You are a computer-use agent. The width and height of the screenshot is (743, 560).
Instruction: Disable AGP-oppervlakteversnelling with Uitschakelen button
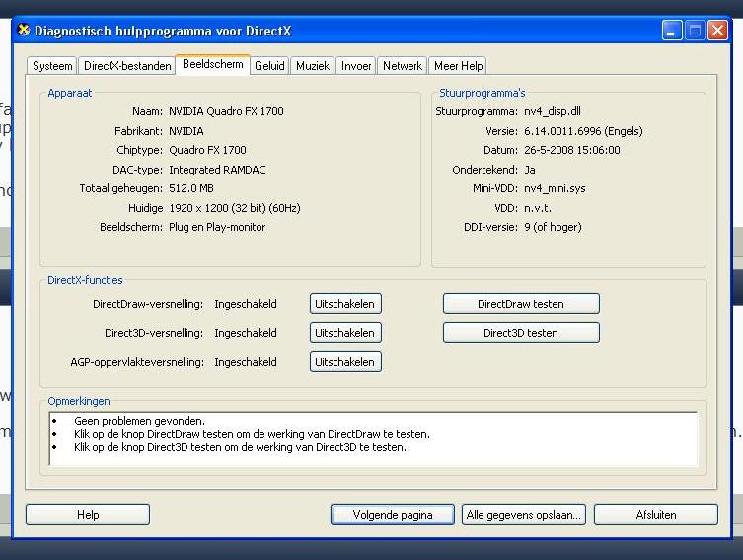345,362
